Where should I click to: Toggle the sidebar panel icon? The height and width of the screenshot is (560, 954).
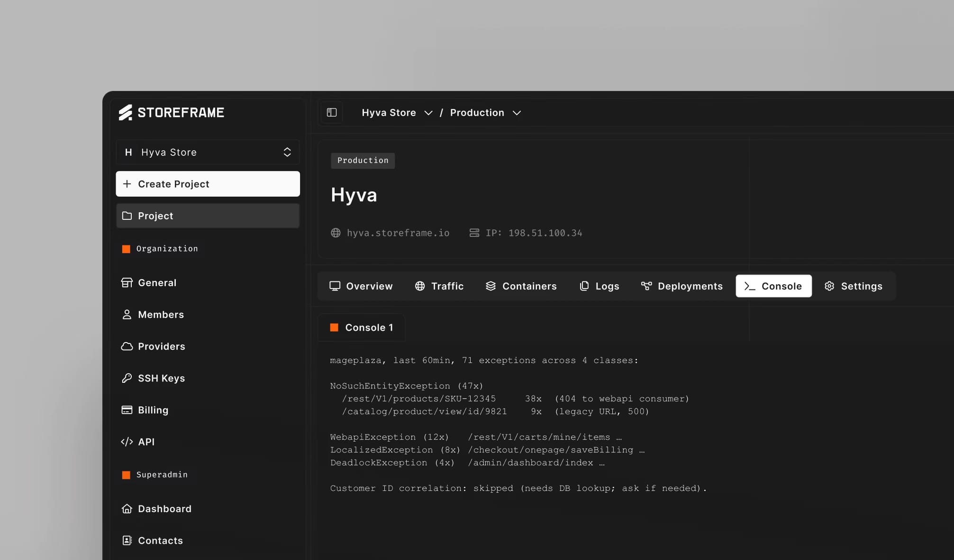(332, 113)
